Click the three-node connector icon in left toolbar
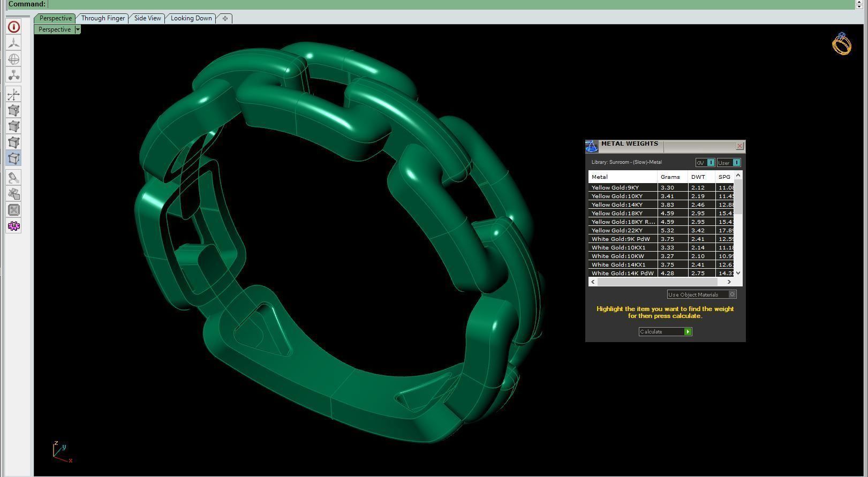Screen dimensions: 868x477 pyautogui.click(x=14, y=75)
